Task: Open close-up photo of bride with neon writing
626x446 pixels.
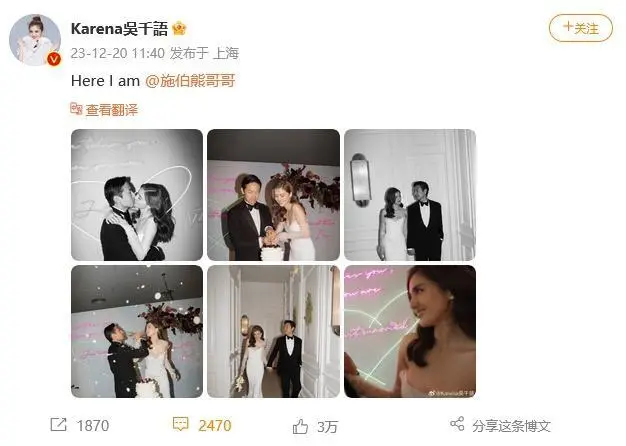Action: (410, 331)
